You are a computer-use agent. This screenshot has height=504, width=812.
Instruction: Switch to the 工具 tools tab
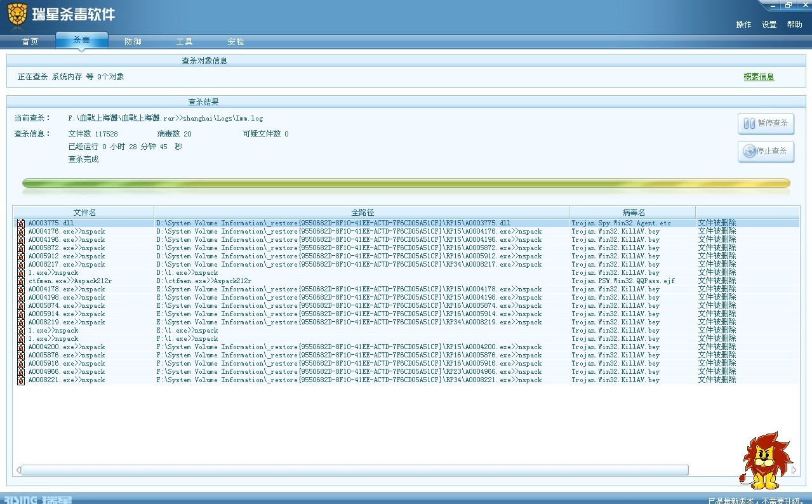point(184,42)
